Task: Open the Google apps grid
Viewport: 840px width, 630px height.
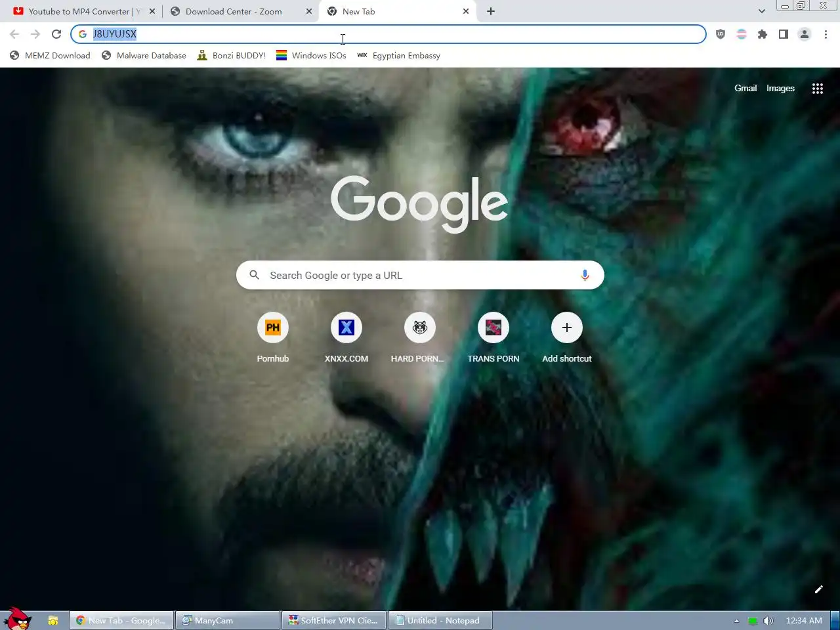Action: pos(818,89)
